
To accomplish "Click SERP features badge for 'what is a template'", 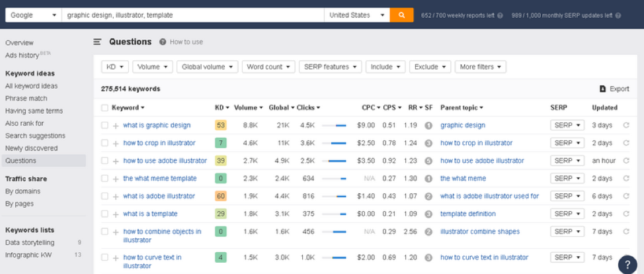I will click(x=428, y=214).
